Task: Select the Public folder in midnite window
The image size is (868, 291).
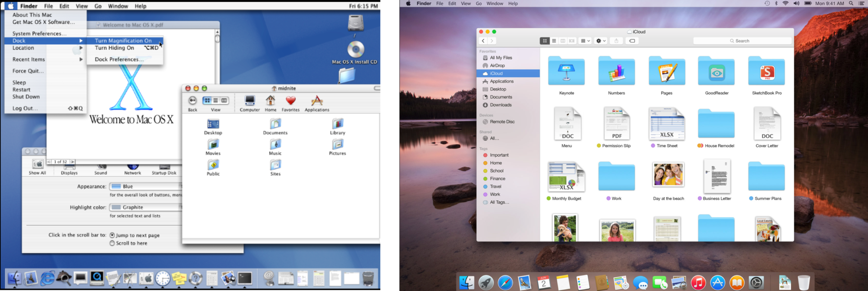Action: tap(213, 168)
